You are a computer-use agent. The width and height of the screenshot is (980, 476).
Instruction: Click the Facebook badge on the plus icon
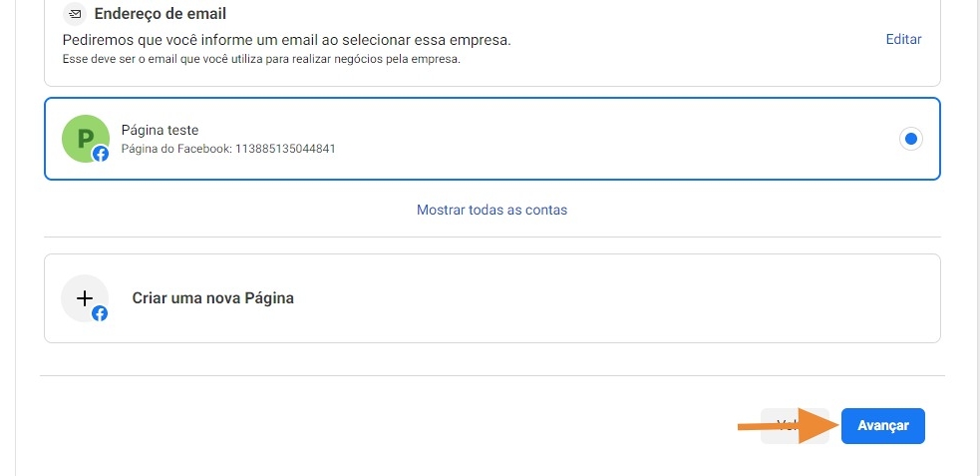tap(100, 313)
